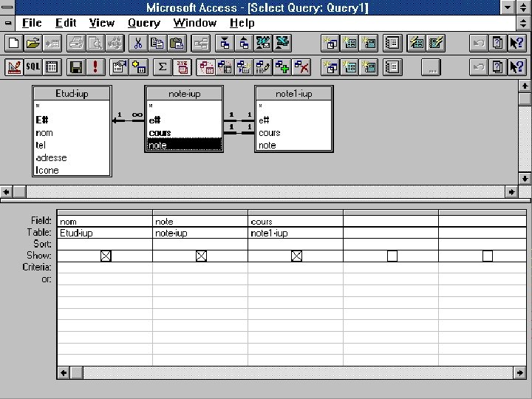The image size is (532, 399).
Task: Click the Add Table plus icon
Action: 138,67
